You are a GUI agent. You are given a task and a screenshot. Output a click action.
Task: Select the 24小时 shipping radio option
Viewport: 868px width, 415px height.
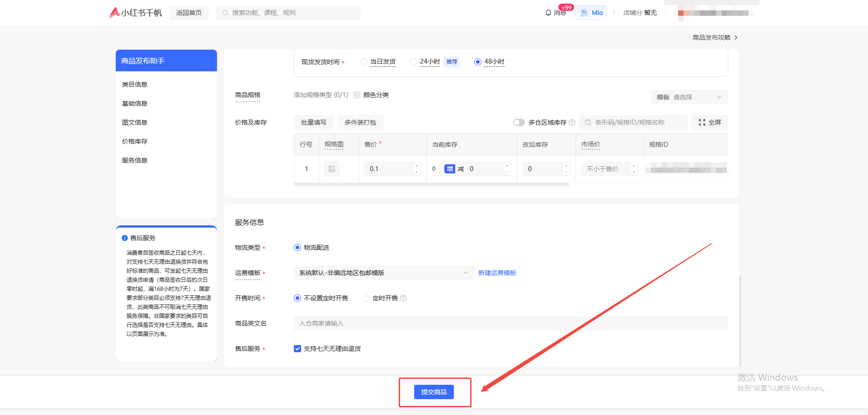[414, 62]
